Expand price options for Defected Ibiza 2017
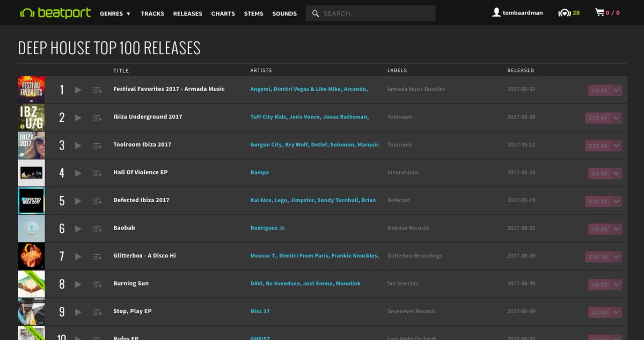 coord(617,201)
